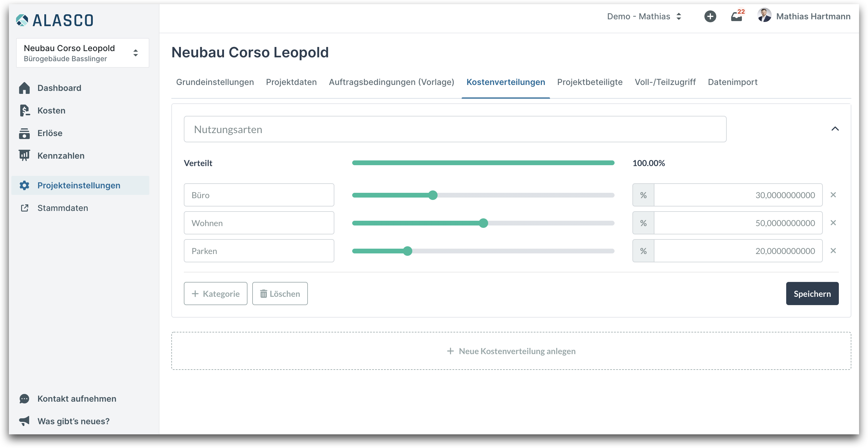Open the Datenimport tab
This screenshot has width=868, height=448.
(x=732, y=82)
